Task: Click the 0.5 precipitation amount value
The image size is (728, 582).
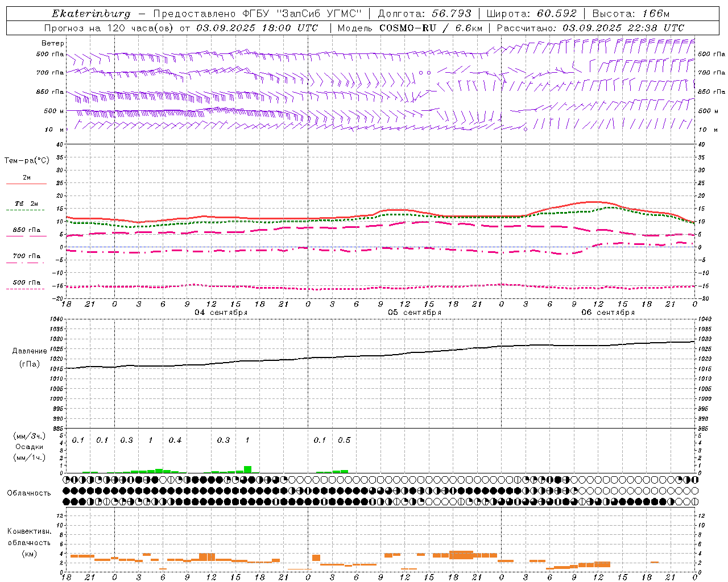Action: pyautogui.click(x=344, y=440)
